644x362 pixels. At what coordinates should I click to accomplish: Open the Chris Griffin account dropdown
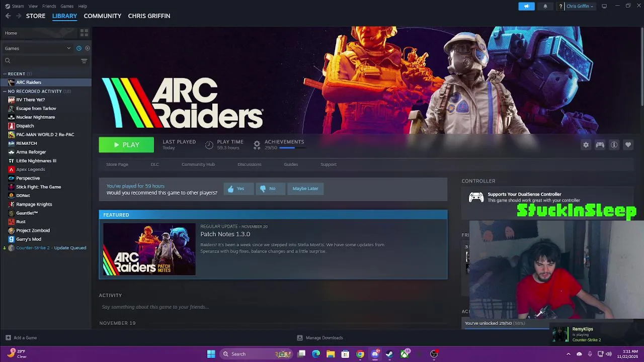coord(580,7)
